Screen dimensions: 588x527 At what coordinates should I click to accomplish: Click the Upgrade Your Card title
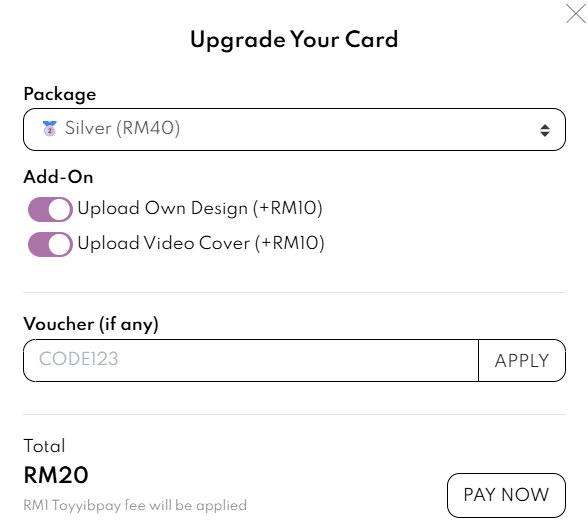pos(294,40)
